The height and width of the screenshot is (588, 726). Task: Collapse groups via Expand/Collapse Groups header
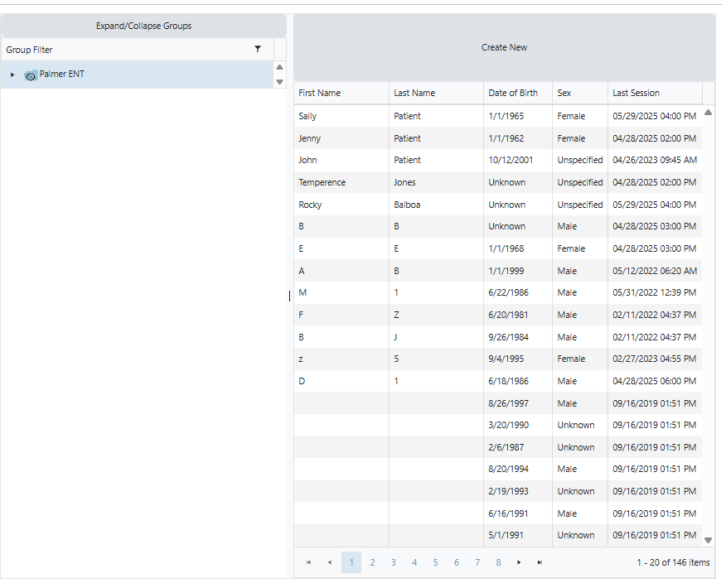click(x=143, y=26)
